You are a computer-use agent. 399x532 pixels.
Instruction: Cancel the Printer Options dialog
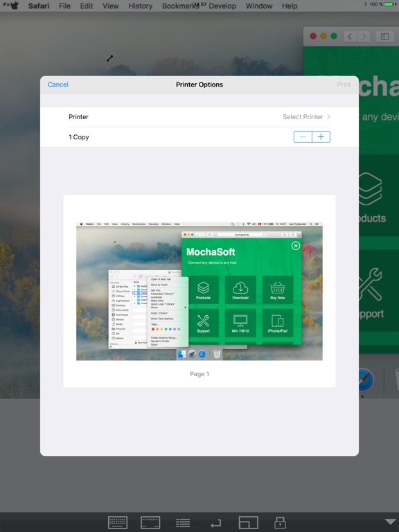pos(58,85)
